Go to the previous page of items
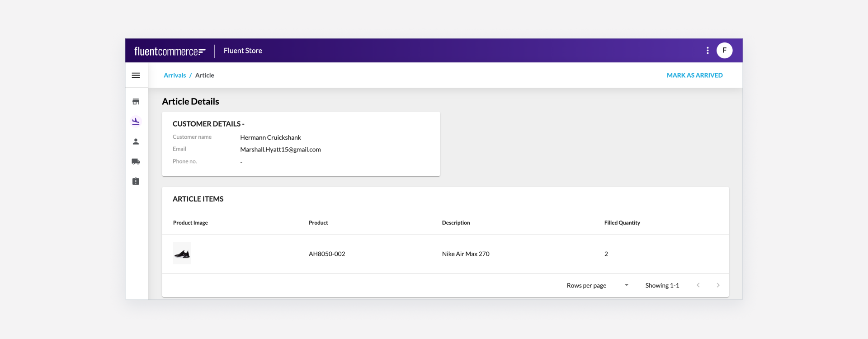 698,285
